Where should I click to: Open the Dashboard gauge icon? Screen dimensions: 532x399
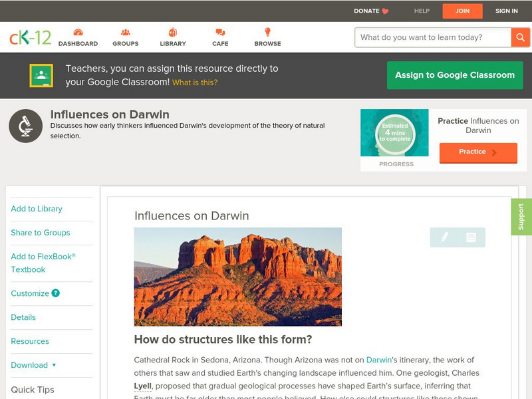[78, 33]
